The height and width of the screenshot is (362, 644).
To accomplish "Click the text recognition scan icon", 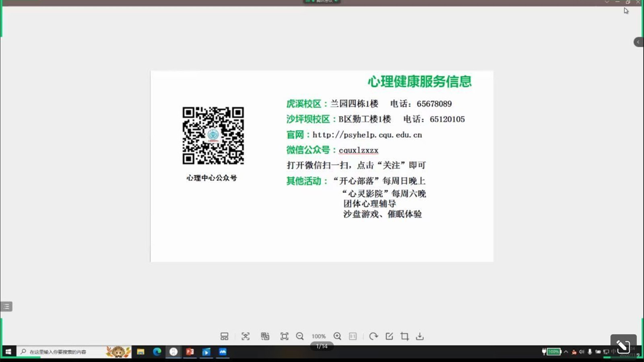I will (245, 336).
